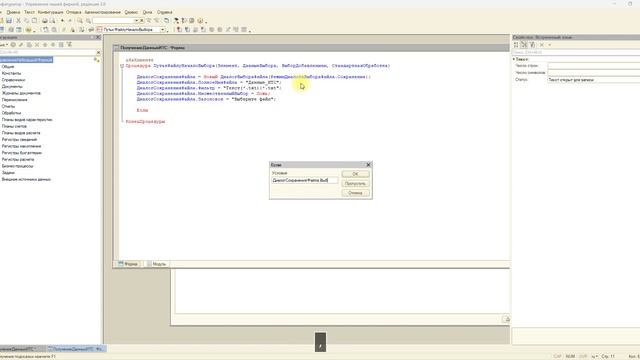The image size is (640, 360).
Task: Open the Отладка menu
Action: tap(74, 12)
